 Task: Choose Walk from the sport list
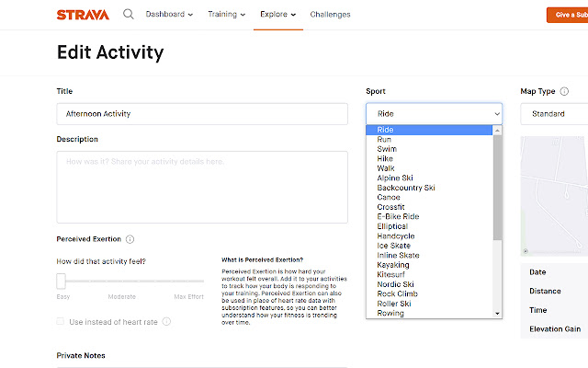coord(429,168)
